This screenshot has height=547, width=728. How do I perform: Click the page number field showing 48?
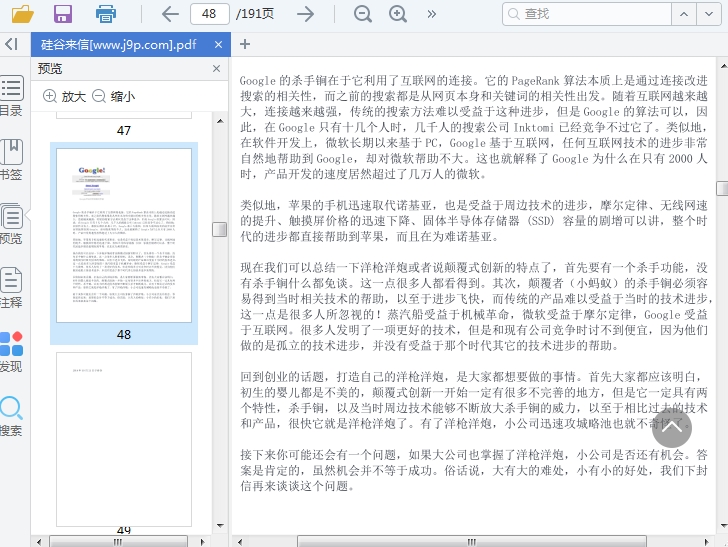pos(209,14)
